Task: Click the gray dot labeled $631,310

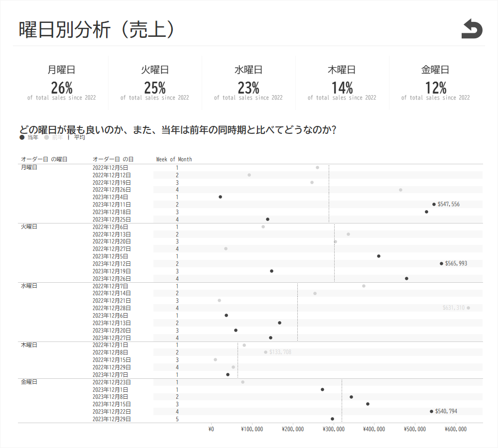Action: (468, 308)
